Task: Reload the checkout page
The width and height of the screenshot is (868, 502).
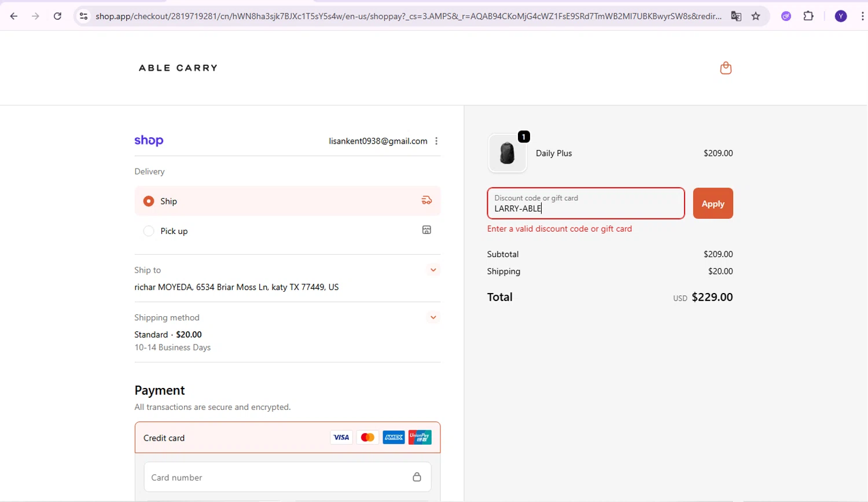Action: point(57,16)
